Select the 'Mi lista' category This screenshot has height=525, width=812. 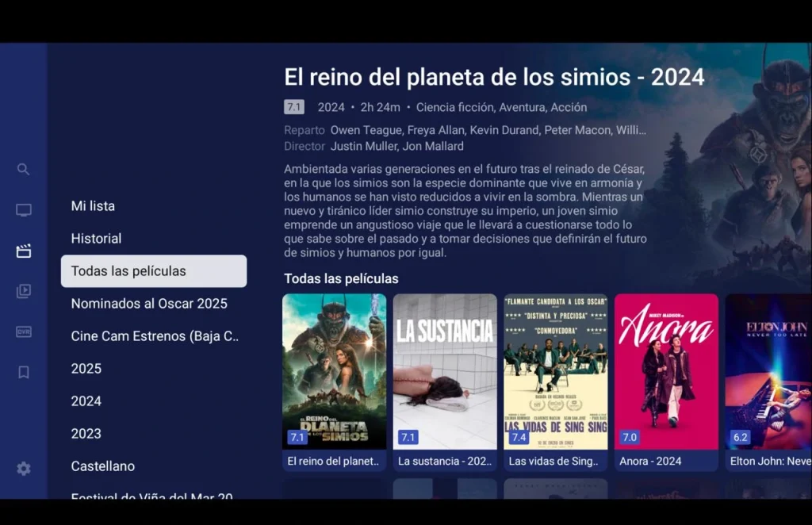(x=153, y=206)
